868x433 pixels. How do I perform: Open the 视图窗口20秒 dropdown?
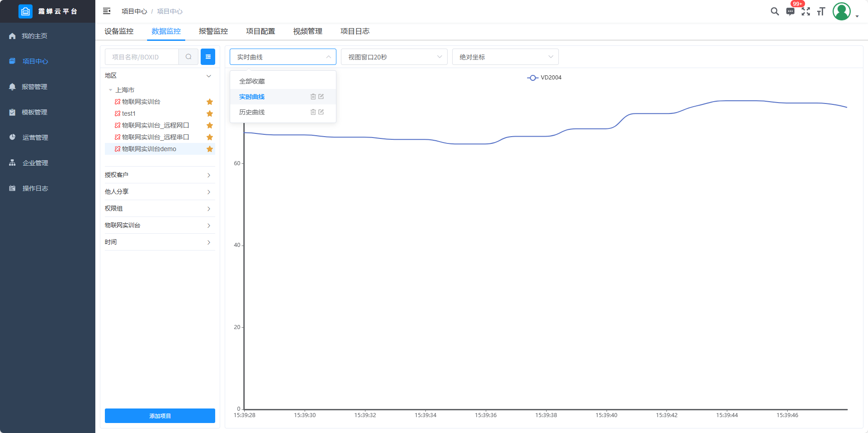coord(394,57)
